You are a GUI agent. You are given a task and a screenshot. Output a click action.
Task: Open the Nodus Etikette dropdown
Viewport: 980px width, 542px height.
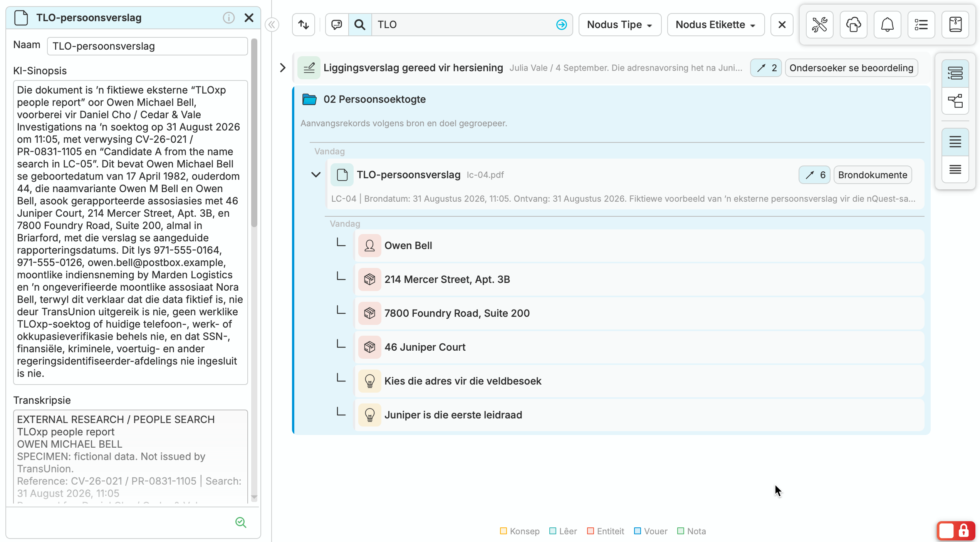(716, 25)
